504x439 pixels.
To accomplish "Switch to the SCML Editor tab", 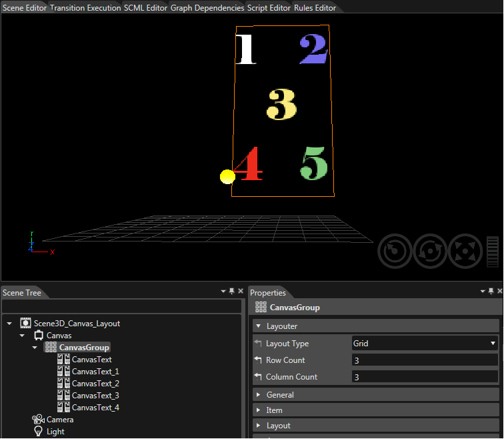I will pos(145,8).
